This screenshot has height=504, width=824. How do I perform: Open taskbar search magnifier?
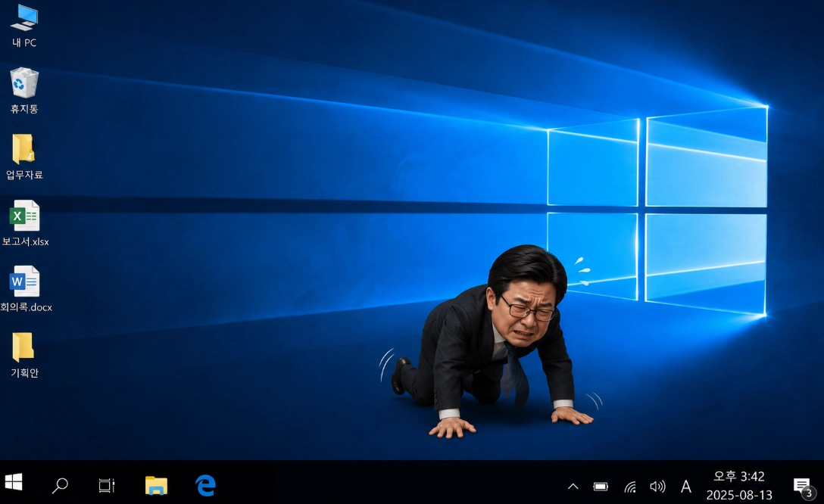pyautogui.click(x=60, y=485)
